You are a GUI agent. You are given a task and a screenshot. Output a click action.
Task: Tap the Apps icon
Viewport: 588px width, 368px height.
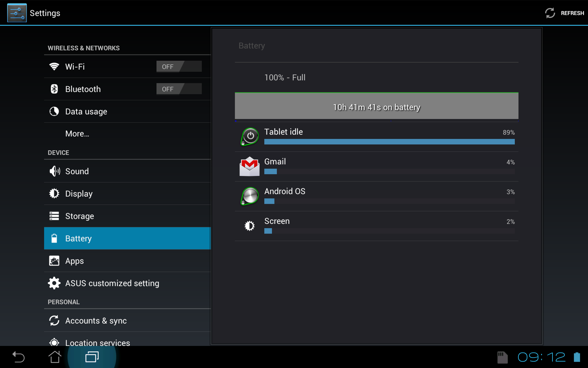(54, 261)
